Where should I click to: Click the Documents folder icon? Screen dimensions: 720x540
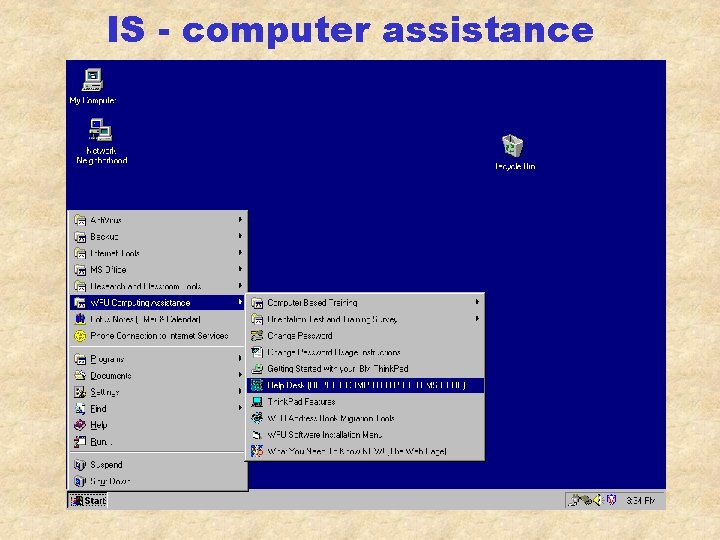pos(80,376)
